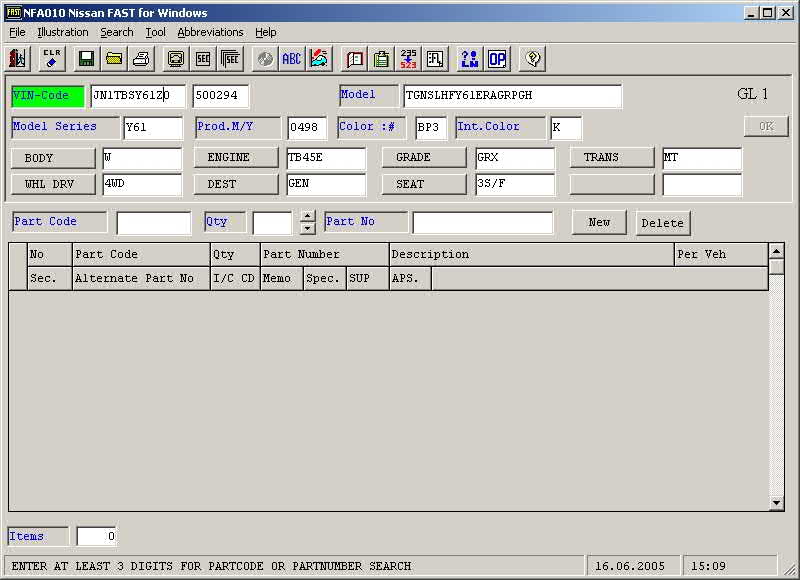Decrease quantity with Qty down arrow
Screen dimensions: 800x580
(x=307, y=228)
